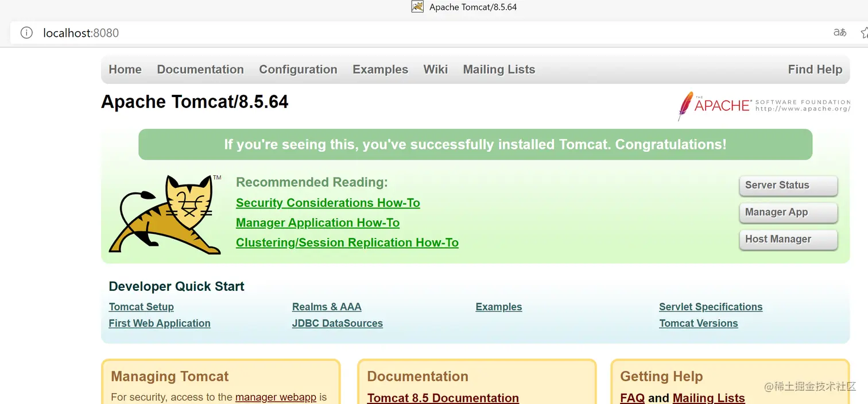Click the Apache Software Foundation feather logo
The image size is (868, 404).
coord(764,106)
